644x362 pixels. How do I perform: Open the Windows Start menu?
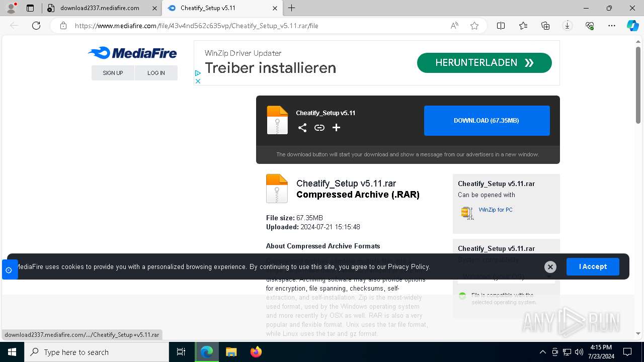click(x=12, y=352)
